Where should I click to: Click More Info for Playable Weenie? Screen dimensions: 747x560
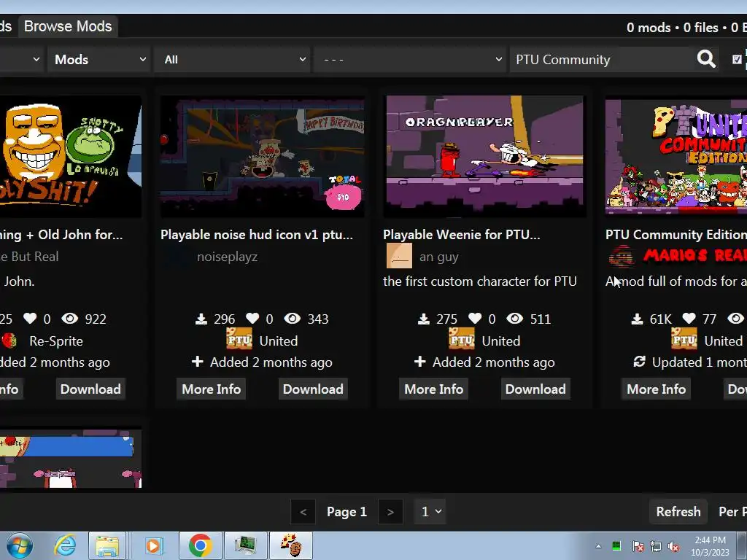433,389
